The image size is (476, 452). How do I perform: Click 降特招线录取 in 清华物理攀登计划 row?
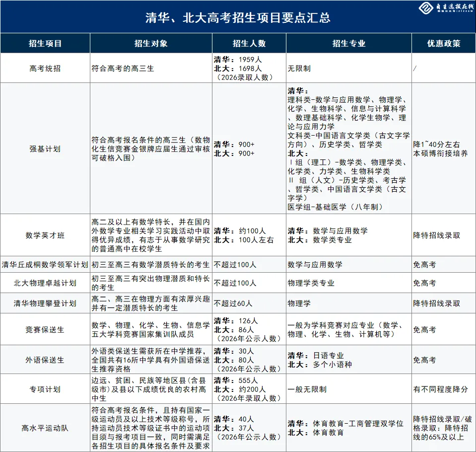pyautogui.click(x=444, y=303)
